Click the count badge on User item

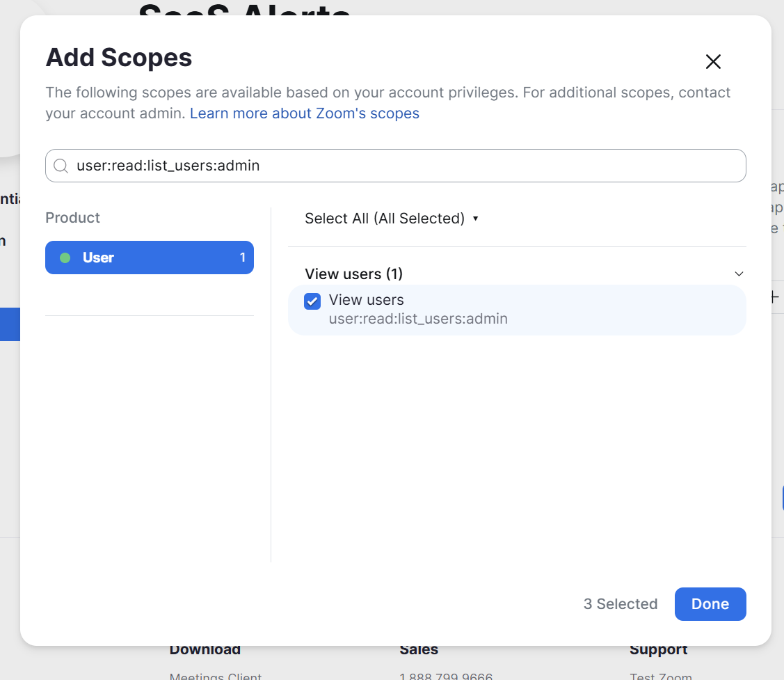pyautogui.click(x=243, y=258)
